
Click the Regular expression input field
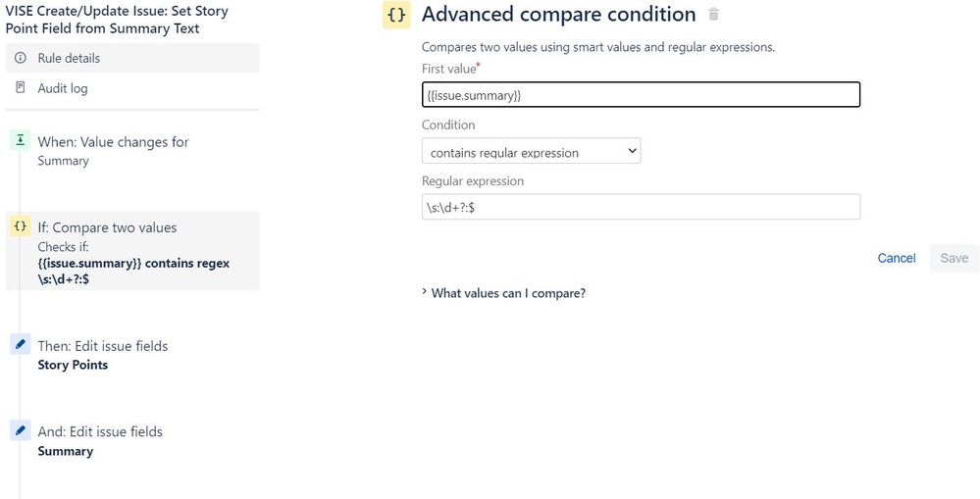(640, 207)
